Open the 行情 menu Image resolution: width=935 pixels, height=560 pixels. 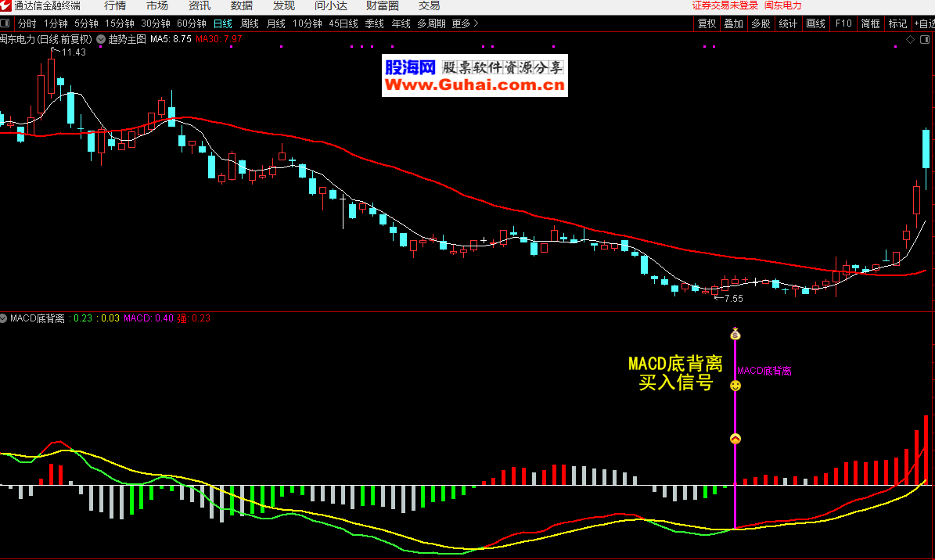115,6
